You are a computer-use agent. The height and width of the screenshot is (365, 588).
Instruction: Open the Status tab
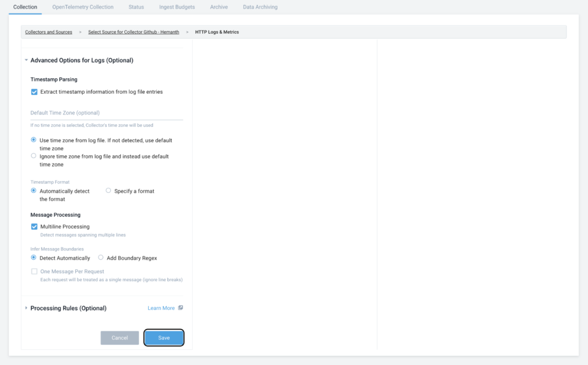point(135,7)
